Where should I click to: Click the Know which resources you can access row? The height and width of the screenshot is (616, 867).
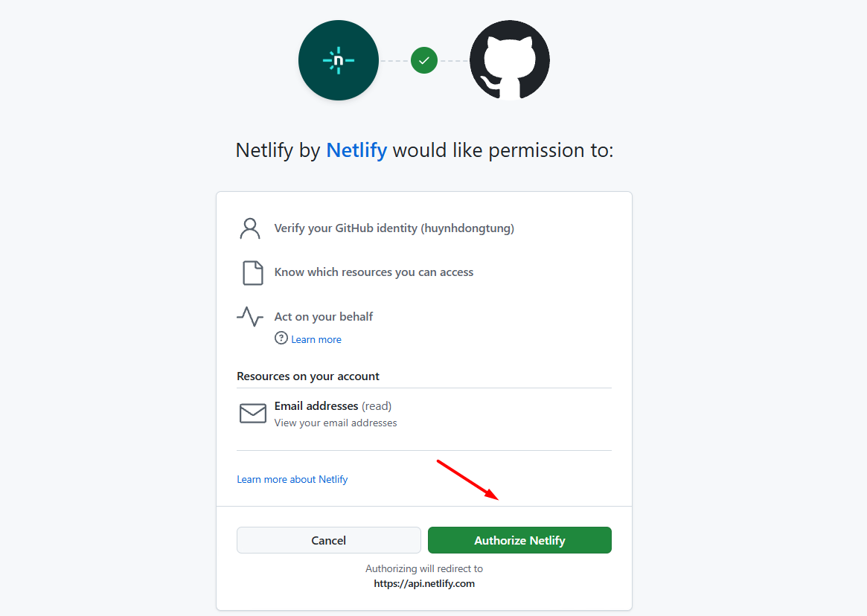374,272
